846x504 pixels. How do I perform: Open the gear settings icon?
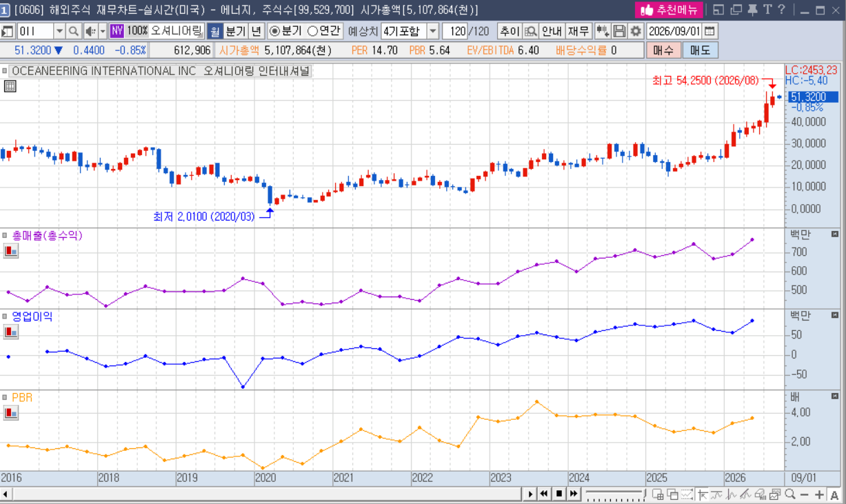635,31
